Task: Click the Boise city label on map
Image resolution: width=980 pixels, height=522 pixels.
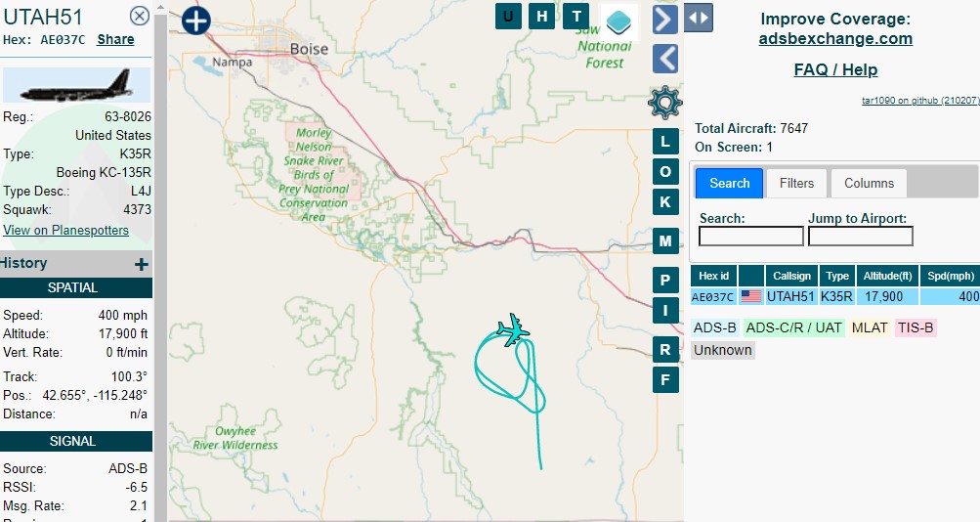Action: pyautogui.click(x=309, y=49)
